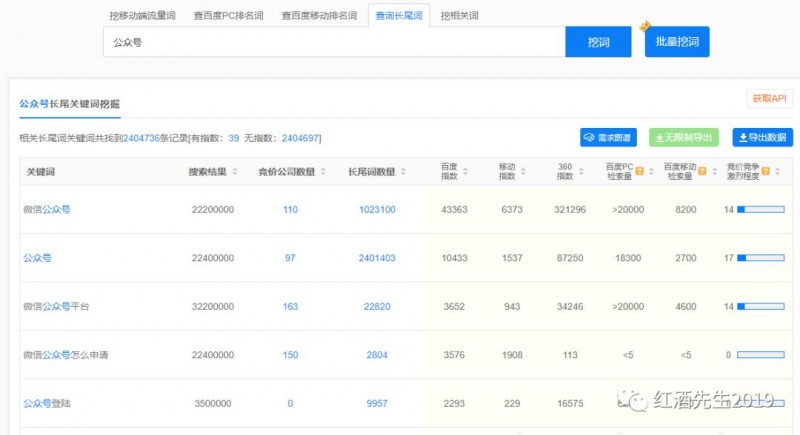Open keyword link 公众号 in table

tap(37, 258)
